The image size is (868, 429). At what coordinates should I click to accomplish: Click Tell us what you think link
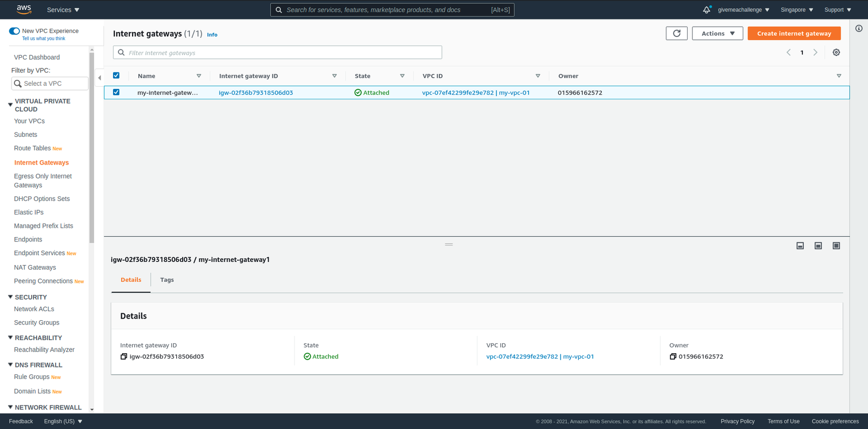(44, 38)
